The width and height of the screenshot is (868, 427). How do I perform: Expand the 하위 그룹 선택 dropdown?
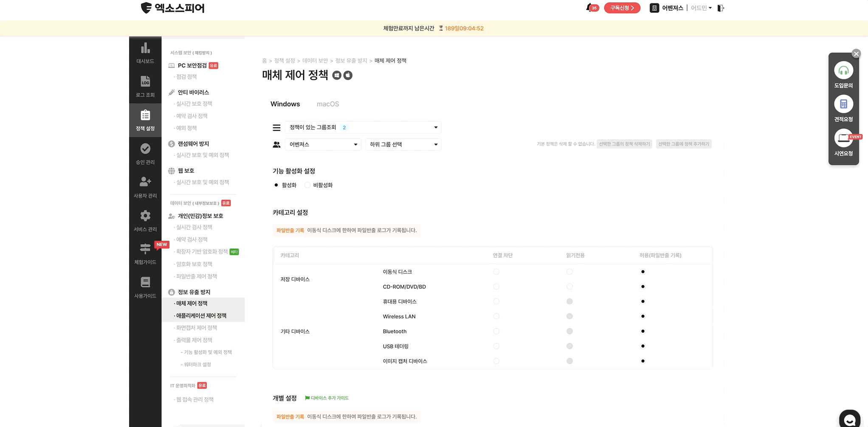(403, 144)
